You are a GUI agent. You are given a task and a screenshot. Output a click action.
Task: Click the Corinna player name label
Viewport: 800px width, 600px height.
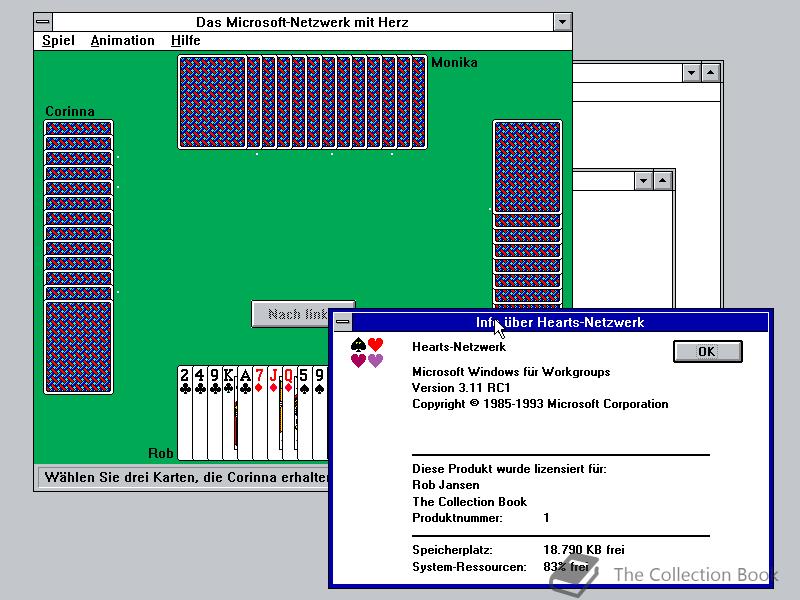tap(70, 111)
